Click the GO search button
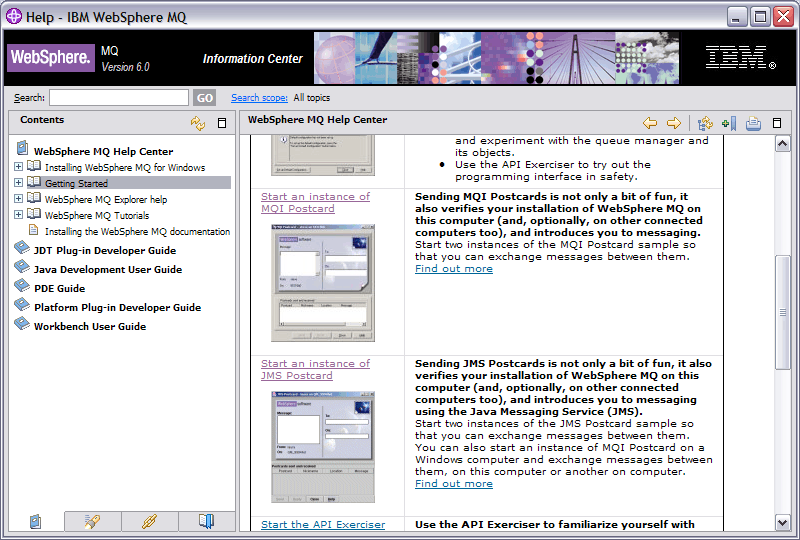This screenshot has height=540, width=800. pos(205,97)
